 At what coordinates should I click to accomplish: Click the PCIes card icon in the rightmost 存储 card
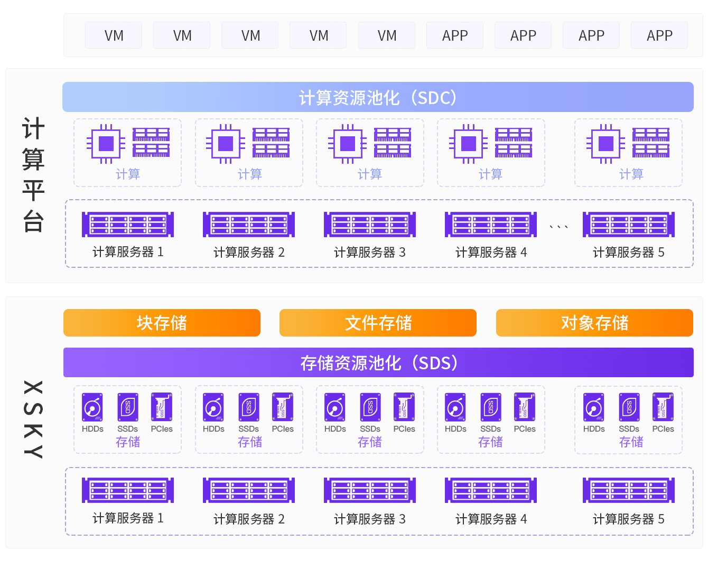[663, 407]
